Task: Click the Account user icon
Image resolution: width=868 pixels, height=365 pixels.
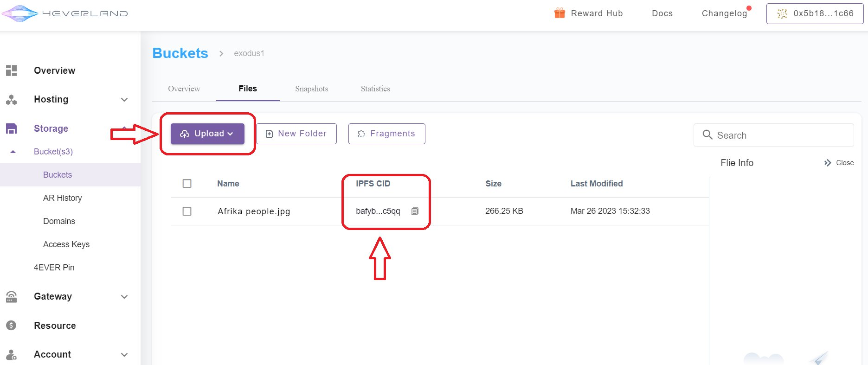Action: pos(12,355)
